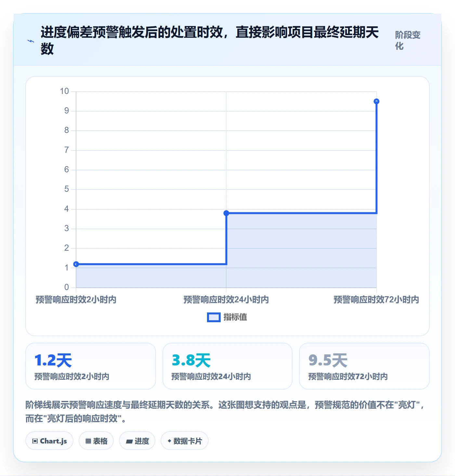The width and height of the screenshot is (455, 476).
Task: Click the 指标值 legend label
Action: tap(235, 317)
